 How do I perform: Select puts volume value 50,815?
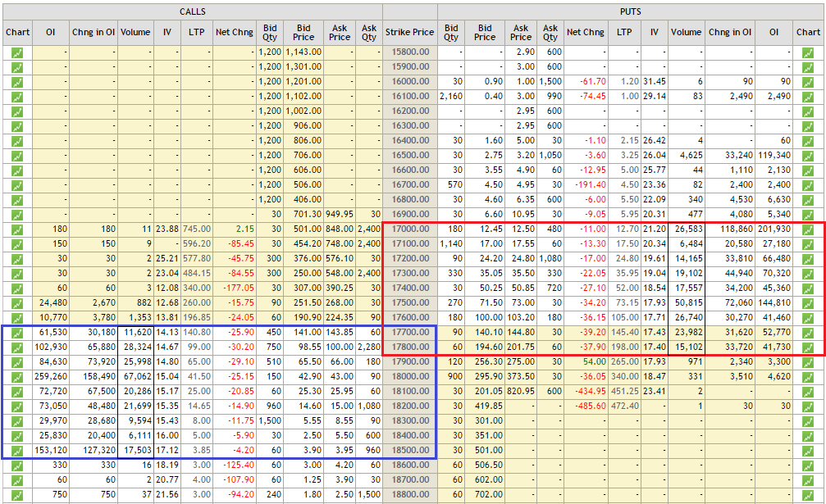[x=688, y=302]
